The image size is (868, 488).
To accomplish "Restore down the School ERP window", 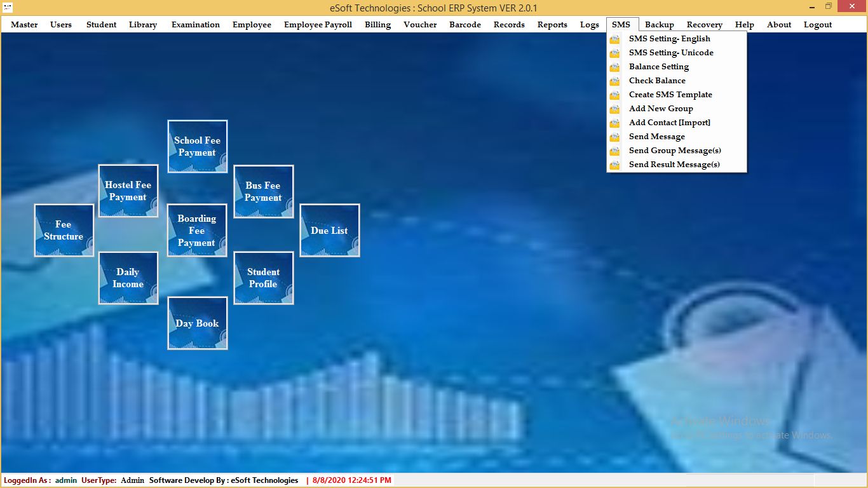I will pyautogui.click(x=829, y=7).
